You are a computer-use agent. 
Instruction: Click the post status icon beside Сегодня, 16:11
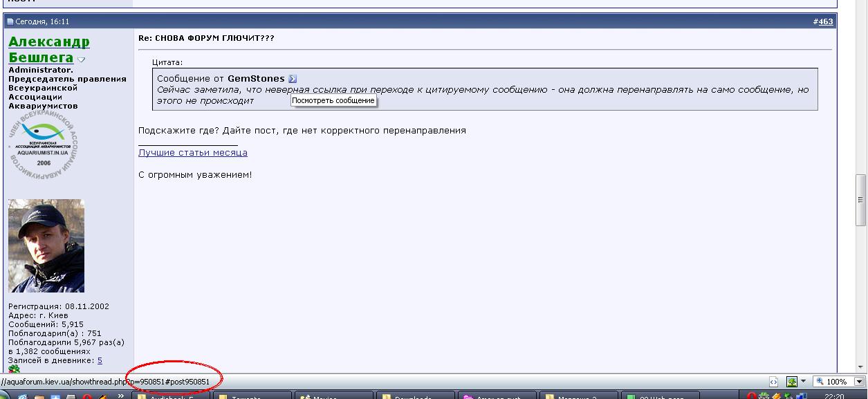click(10, 21)
